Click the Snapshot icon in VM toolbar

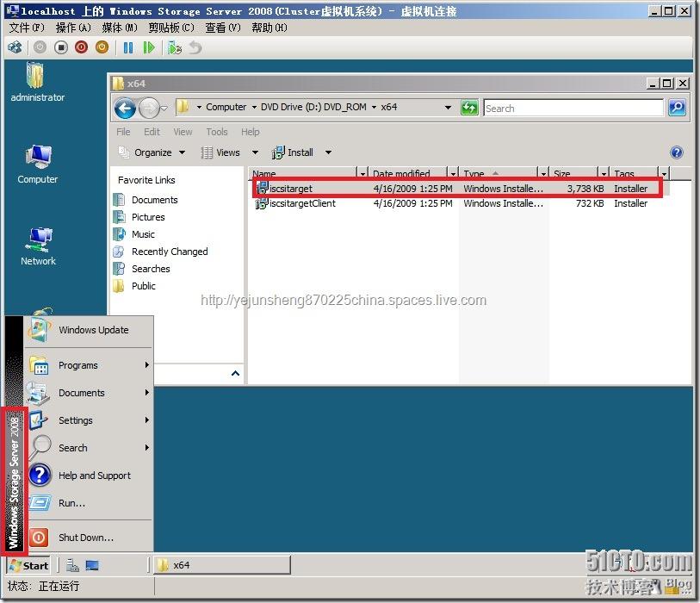tap(175, 47)
